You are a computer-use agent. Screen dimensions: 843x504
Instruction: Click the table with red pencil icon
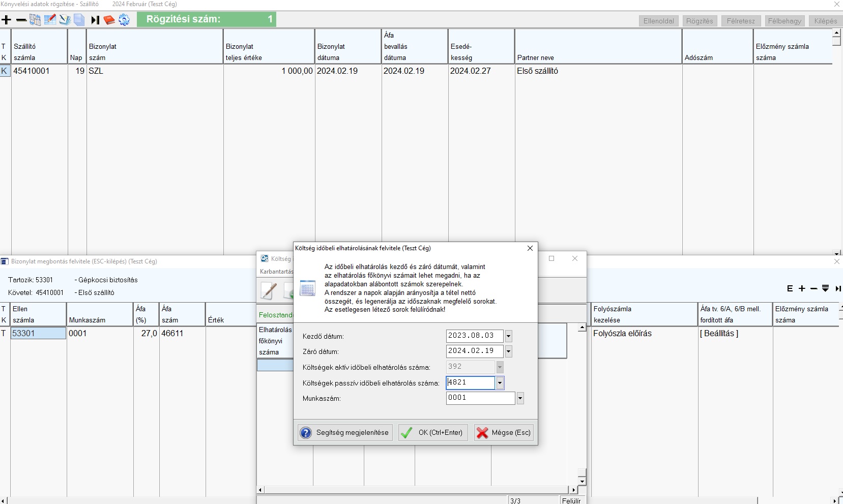50,20
